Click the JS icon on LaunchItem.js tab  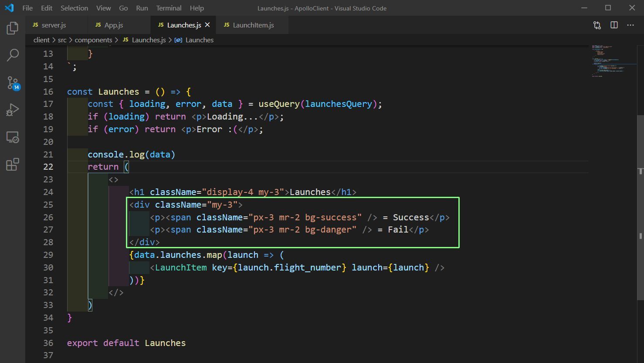click(227, 25)
